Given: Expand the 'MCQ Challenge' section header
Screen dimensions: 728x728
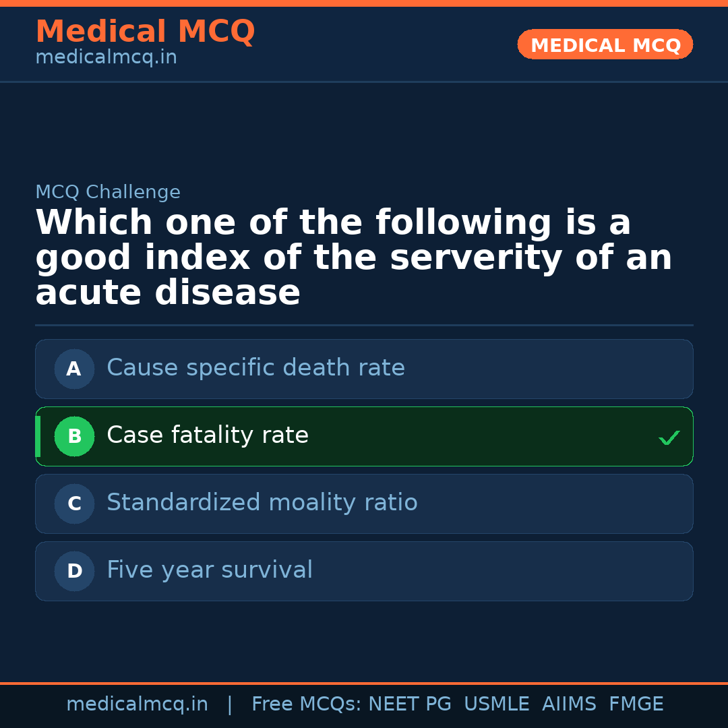Looking at the screenshot, I should click(x=108, y=192).
